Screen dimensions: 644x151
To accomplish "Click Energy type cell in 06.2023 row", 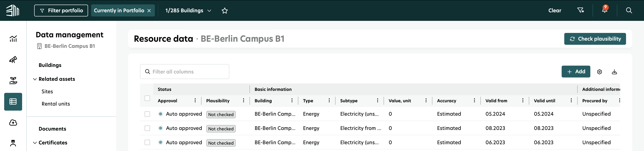I will coord(311,142).
